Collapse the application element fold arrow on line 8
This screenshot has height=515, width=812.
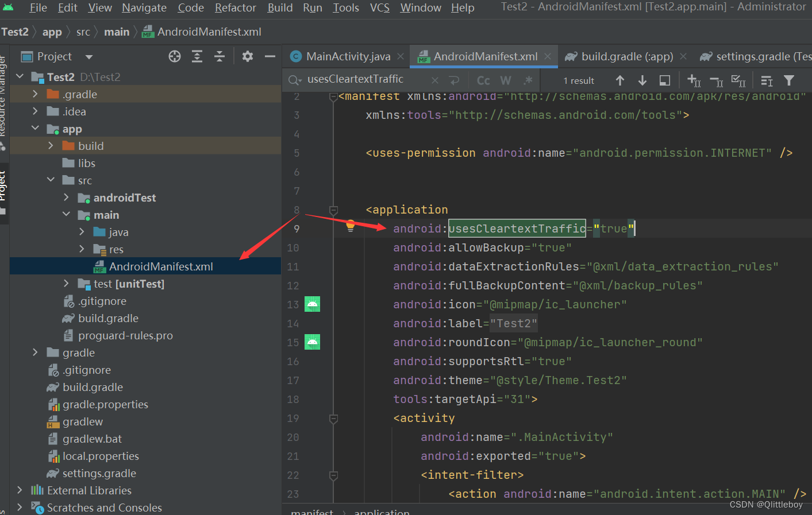pos(333,210)
